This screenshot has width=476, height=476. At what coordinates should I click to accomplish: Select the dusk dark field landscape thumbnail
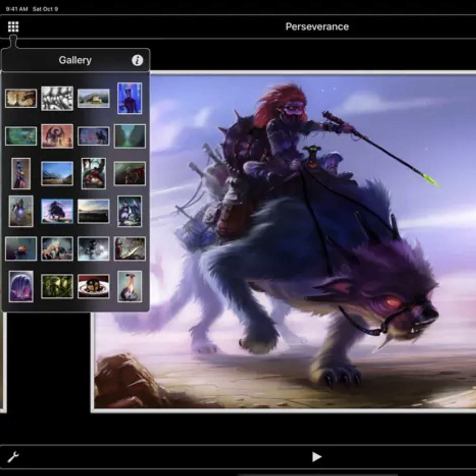click(x=93, y=211)
